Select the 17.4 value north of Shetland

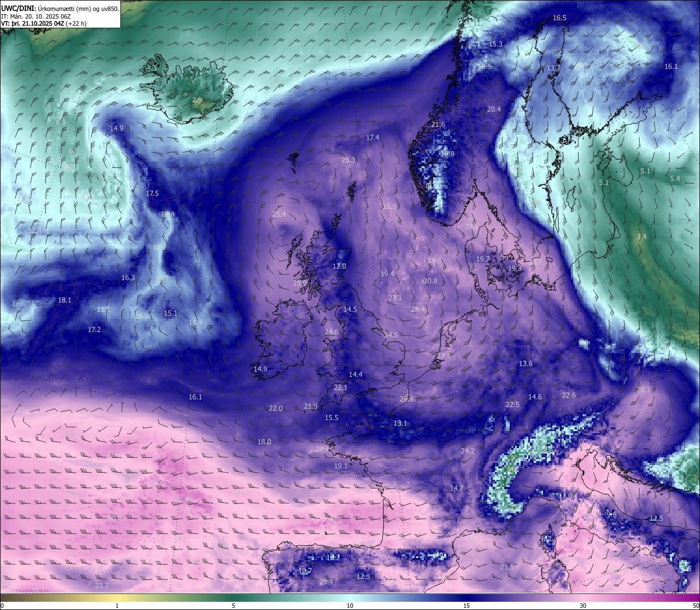click(372, 138)
